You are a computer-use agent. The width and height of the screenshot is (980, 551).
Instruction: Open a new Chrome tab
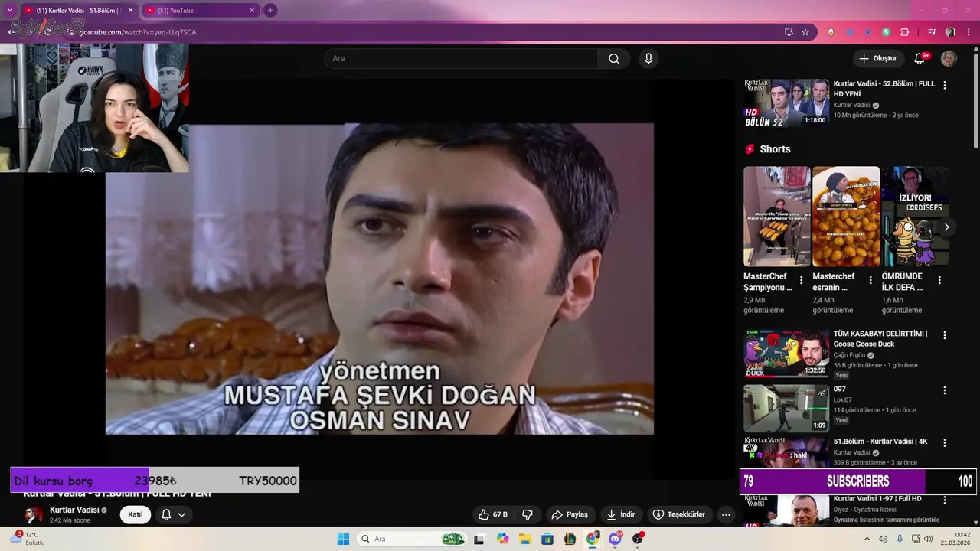coord(270,11)
